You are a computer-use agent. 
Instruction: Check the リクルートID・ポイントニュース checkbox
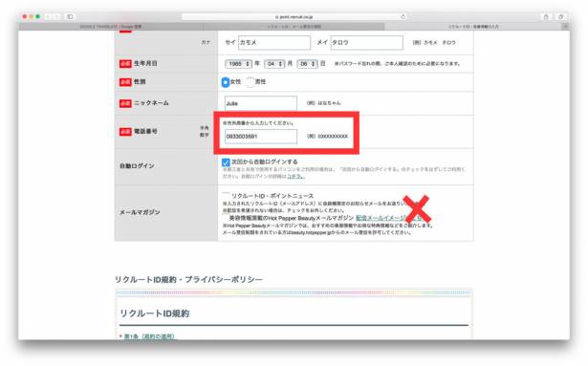click(226, 196)
